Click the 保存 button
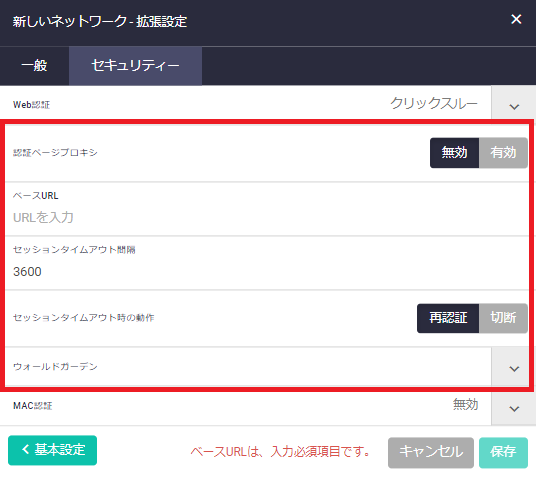536x478 pixels. click(x=503, y=452)
